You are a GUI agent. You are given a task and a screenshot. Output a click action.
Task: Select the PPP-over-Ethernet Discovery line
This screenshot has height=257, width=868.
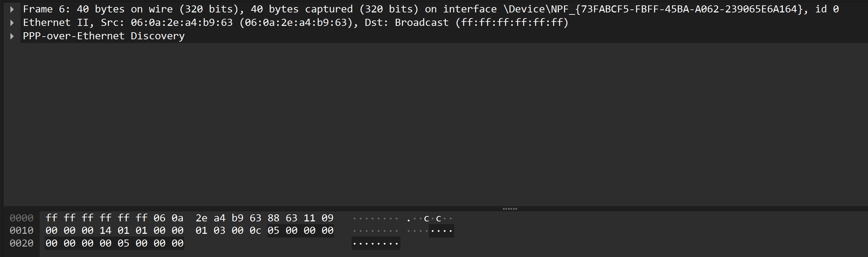coord(104,36)
